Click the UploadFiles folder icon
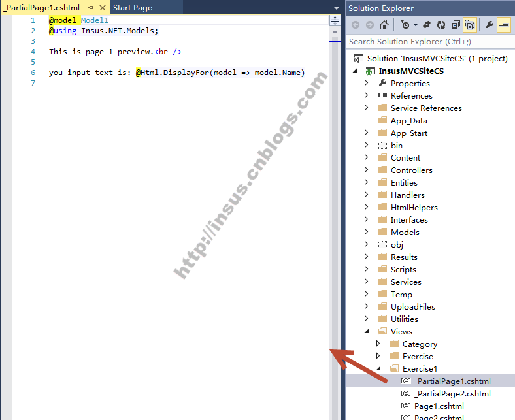The height and width of the screenshot is (420, 515). pyautogui.click(x=382, y=306)
